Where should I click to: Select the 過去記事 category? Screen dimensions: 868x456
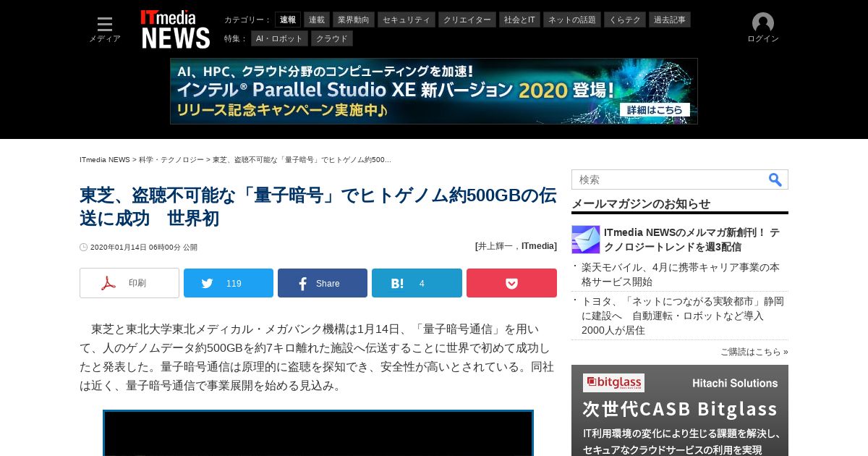(670, 20)
